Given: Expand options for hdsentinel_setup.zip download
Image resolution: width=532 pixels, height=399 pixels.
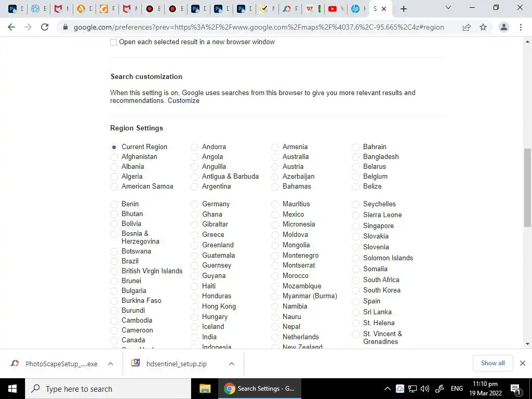Looking at the screenshot, I should tap(232, 364).
